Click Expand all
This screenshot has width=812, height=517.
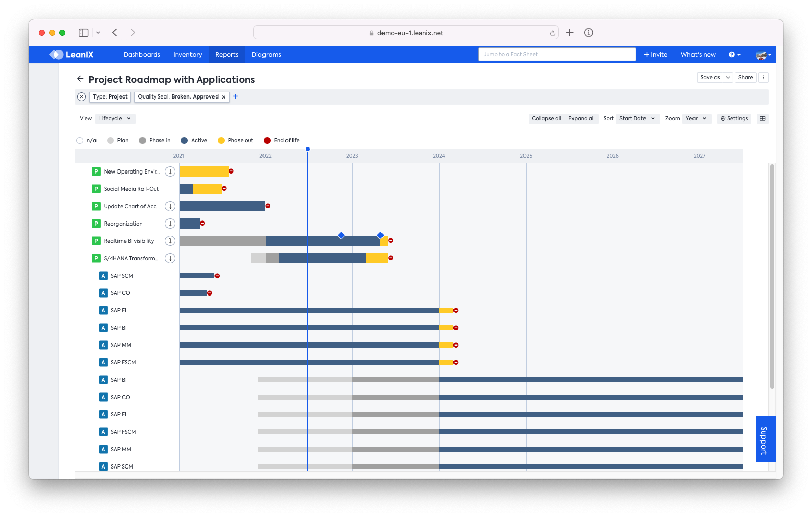581,119
